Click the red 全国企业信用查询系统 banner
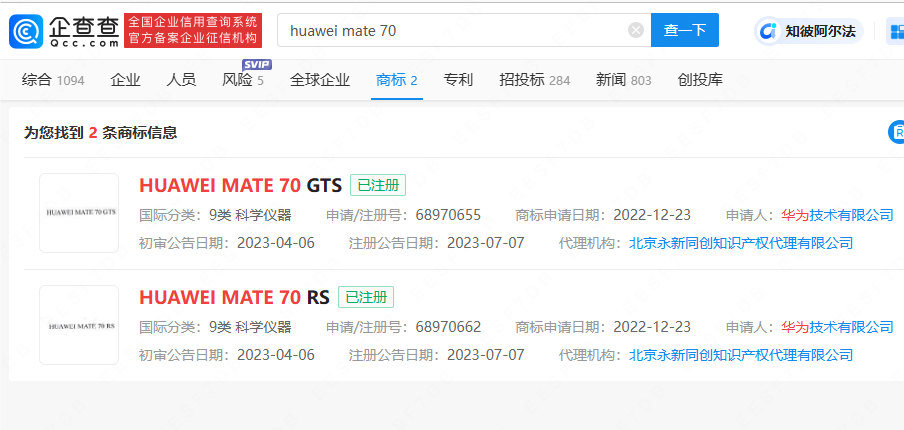This screenshot has width=904, height=430. pos(193,31)
